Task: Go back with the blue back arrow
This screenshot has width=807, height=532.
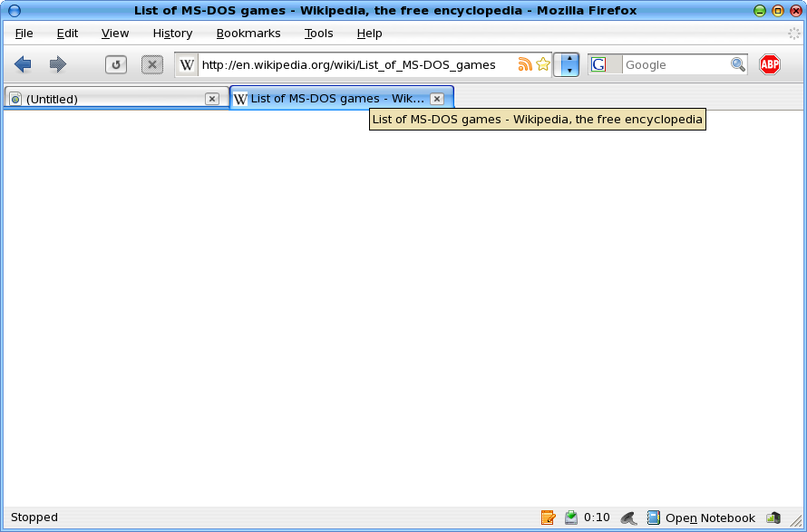Action: [23, 64]
